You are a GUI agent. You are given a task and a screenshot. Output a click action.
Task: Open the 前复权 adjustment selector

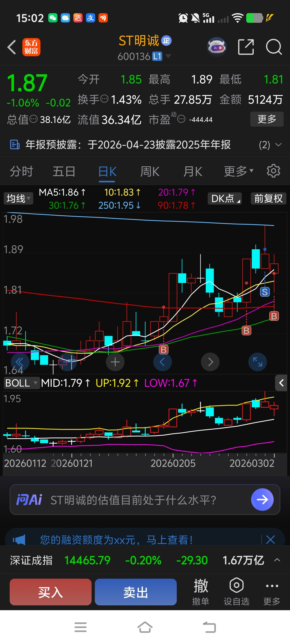pos(269,198)
